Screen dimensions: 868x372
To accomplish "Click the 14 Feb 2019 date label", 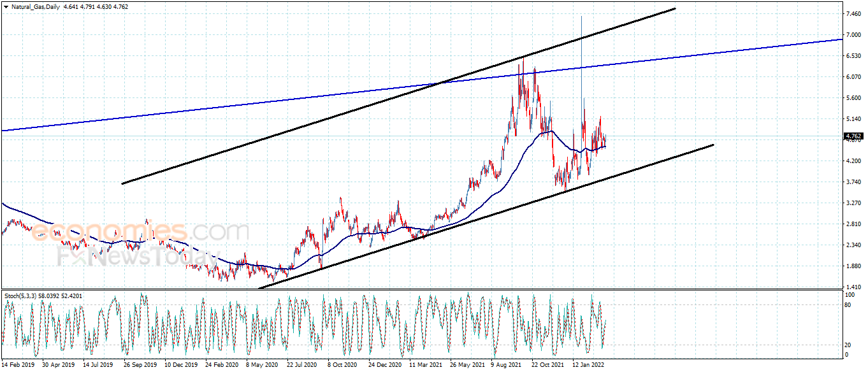I will (19, 366).
